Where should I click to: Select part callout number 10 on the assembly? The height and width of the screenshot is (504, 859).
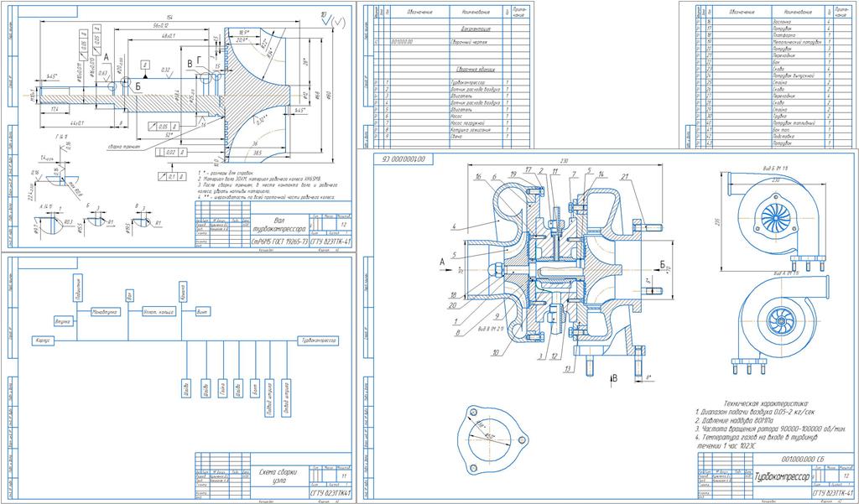pos(495,352)
